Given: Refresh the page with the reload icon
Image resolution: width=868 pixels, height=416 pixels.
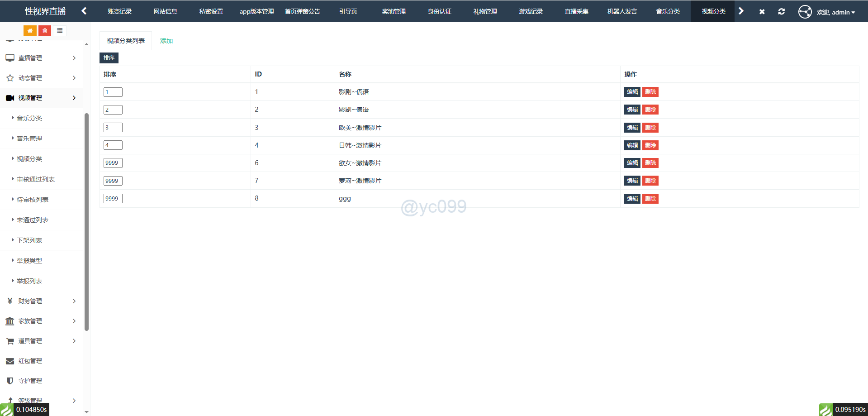Looking at the screenshot, I should coord(781,12).
